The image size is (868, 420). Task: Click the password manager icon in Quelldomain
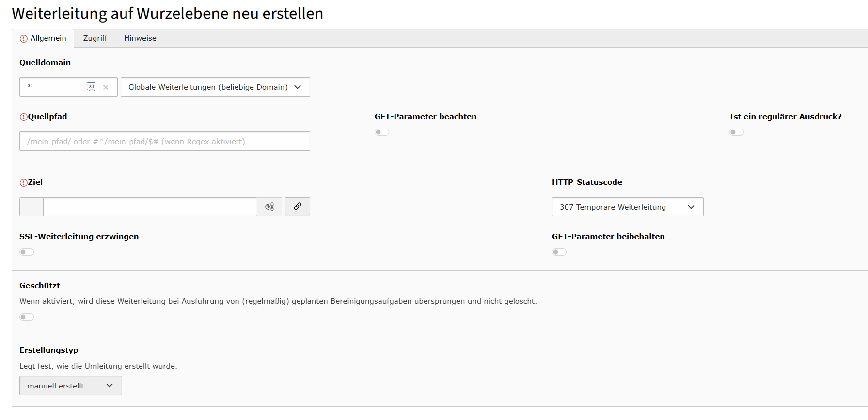pyautogui.click(x=91, y=87)
